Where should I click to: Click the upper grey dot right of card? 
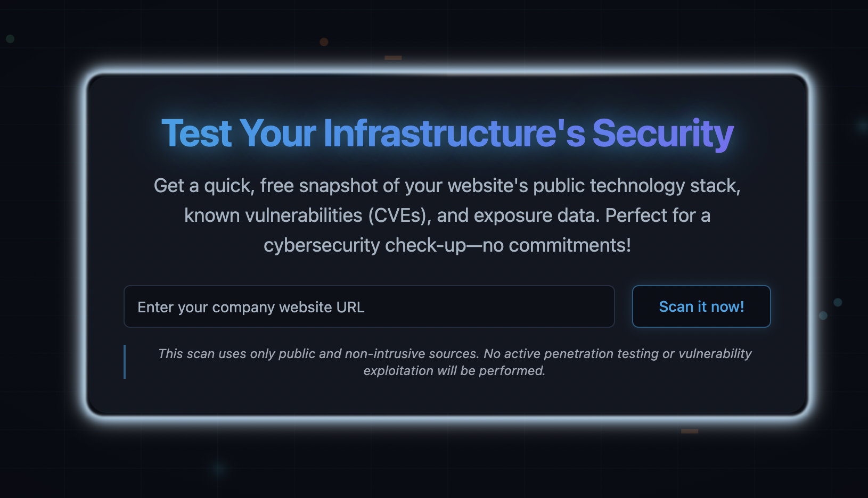[x=838, y=302]
